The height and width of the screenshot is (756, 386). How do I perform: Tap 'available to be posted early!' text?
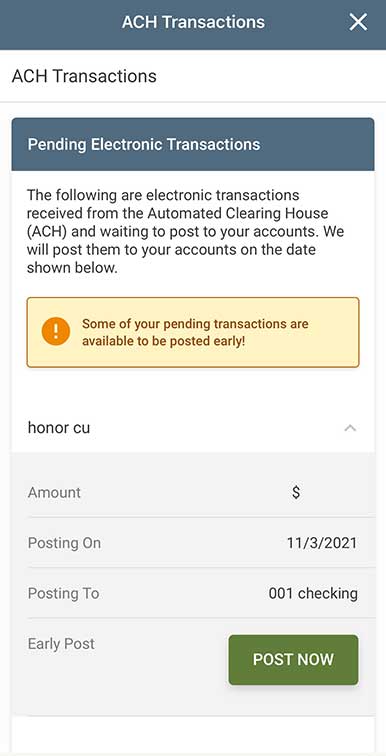163,341
